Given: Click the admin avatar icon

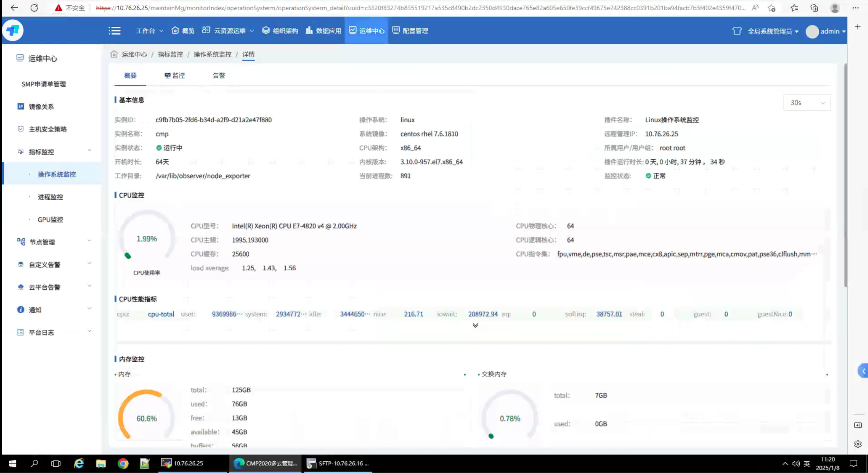Looking at the screenshot, I should [812, 31].
